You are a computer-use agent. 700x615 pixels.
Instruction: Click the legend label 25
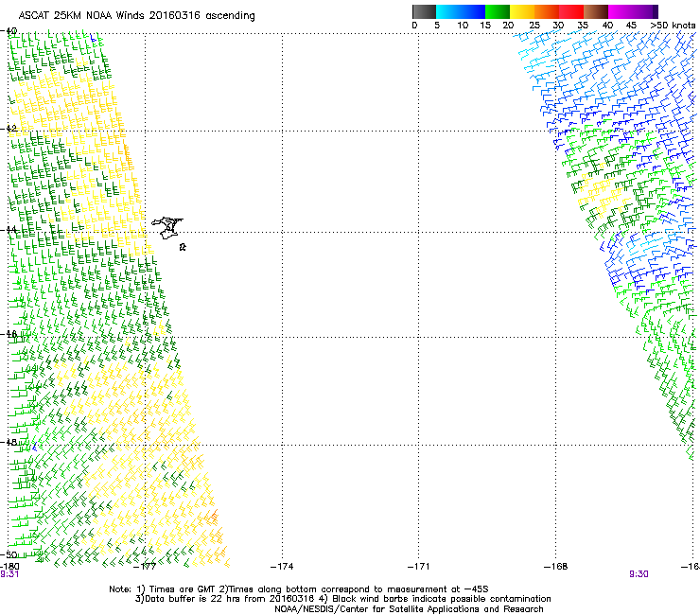(534, 26)
